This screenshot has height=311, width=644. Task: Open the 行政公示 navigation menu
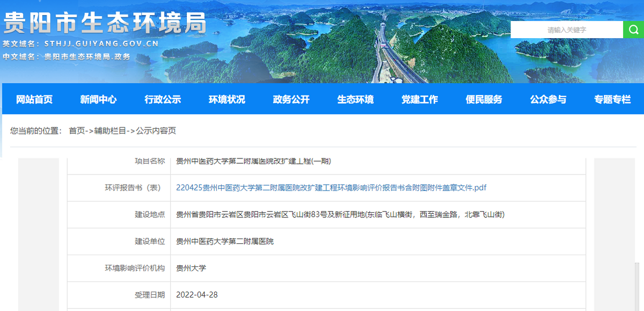[x=162, y=99]
